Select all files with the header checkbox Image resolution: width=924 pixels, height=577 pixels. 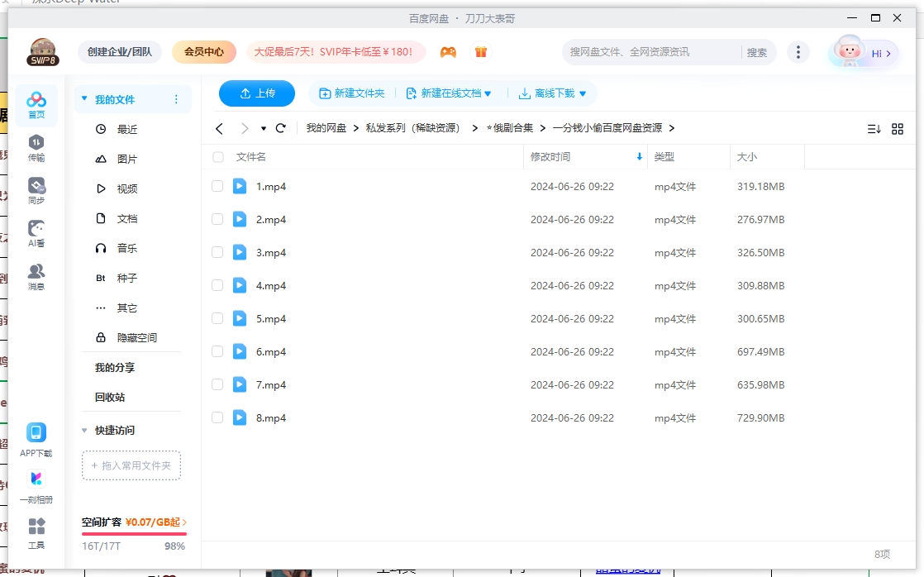click(x=217, y=156)
